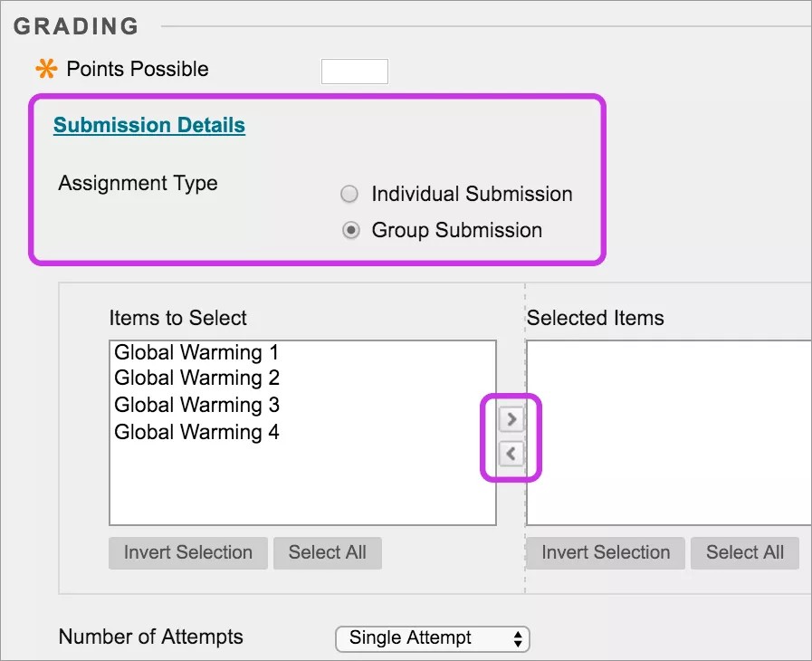Select Global Warming 1 from the list
This screenshot has width=812, height=661.
[196, 351]
